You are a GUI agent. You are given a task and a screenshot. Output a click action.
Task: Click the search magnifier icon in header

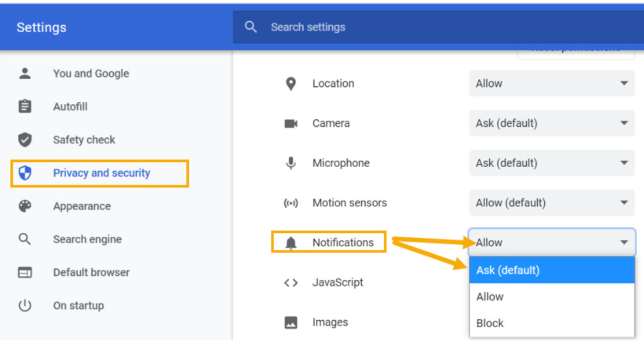(x=251, y=27)
